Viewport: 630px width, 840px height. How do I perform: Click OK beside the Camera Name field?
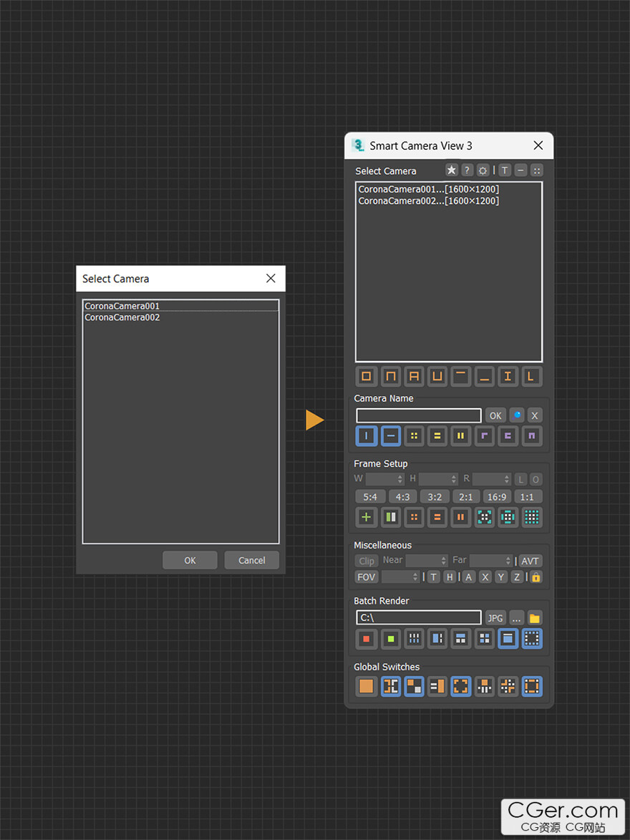coord(495,415)
